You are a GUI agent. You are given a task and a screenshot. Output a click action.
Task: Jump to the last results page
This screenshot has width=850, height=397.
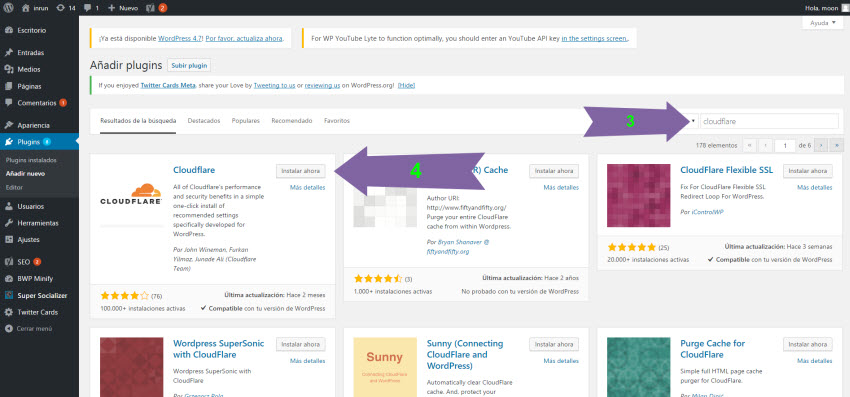836,145
